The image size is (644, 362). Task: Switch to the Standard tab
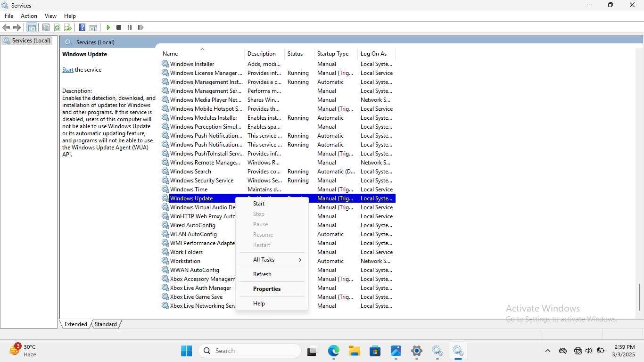[x=105, y=324]
